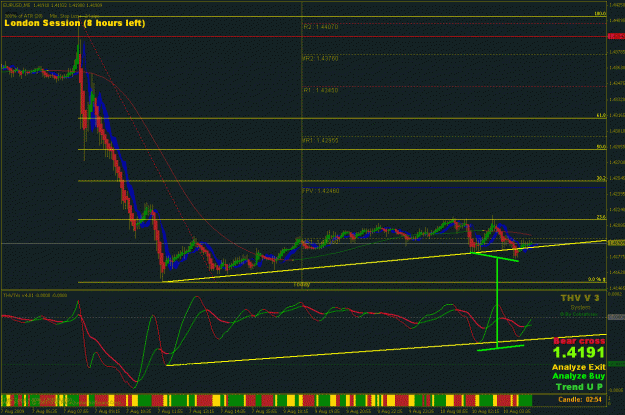625x415 pixels.
Task: Click the 'R2 : 1.44070' pivot label
Action: pyautogui.click(x=321, y=27)
